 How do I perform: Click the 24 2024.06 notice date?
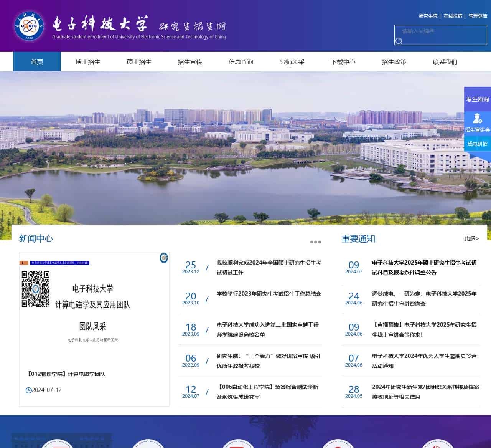[354, 299]
